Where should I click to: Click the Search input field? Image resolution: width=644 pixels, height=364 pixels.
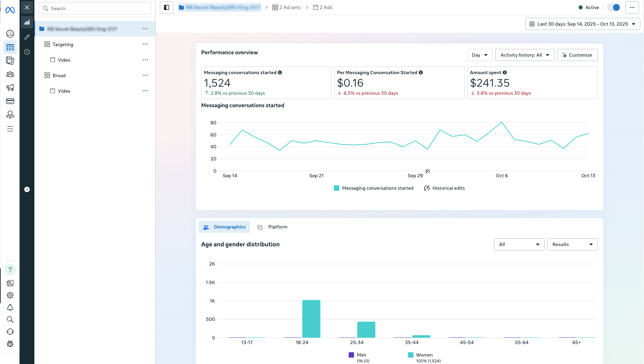(95, 8)
